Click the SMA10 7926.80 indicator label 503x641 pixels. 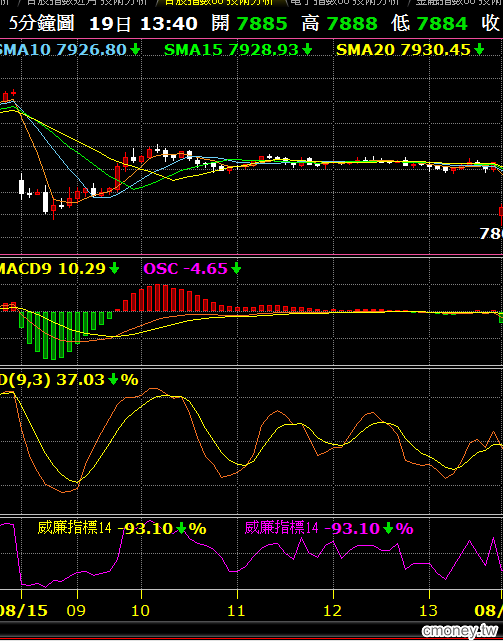(63, 50)
